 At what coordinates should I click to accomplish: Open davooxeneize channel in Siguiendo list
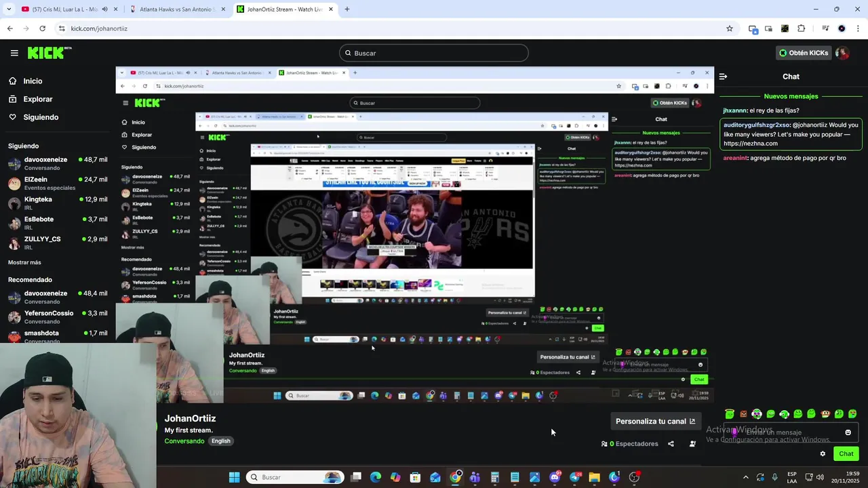tap(58, 163)
